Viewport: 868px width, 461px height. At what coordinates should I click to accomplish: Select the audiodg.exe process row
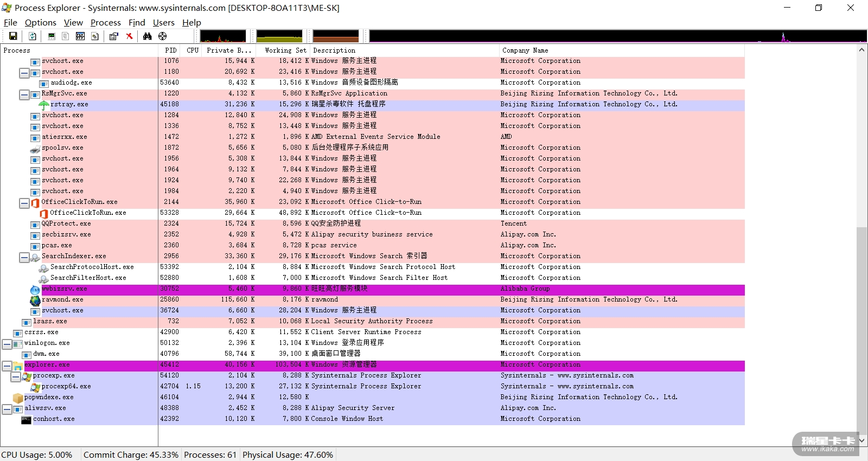[x=372, y=83]
